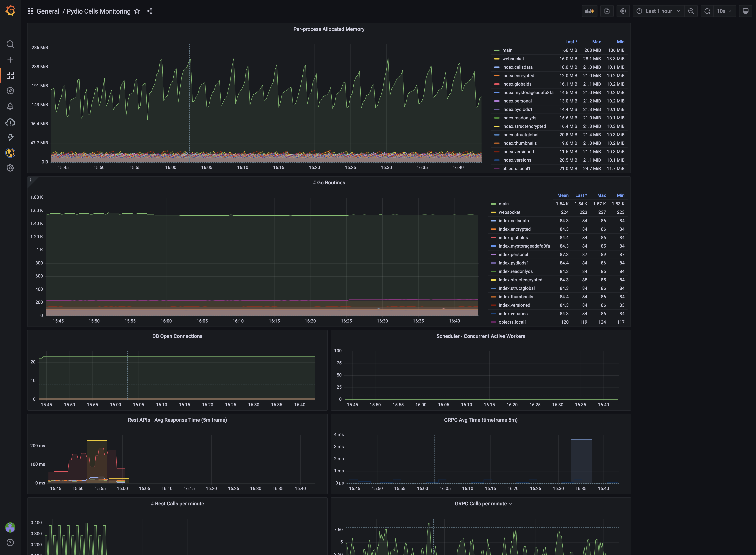Screen dimensions: 756x555
Task: Sort memory legend by Max column
Action: 597,42
